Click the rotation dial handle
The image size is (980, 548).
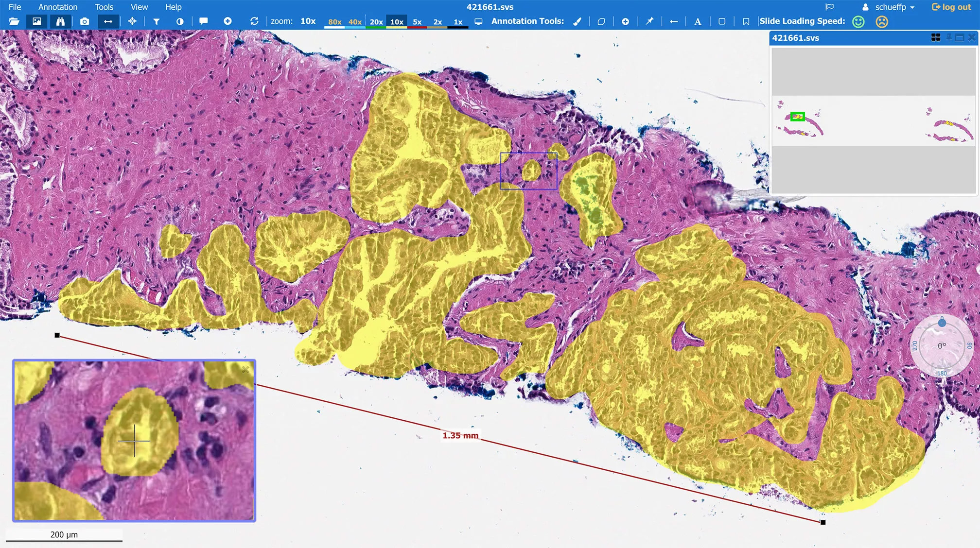tap(942, 322)
